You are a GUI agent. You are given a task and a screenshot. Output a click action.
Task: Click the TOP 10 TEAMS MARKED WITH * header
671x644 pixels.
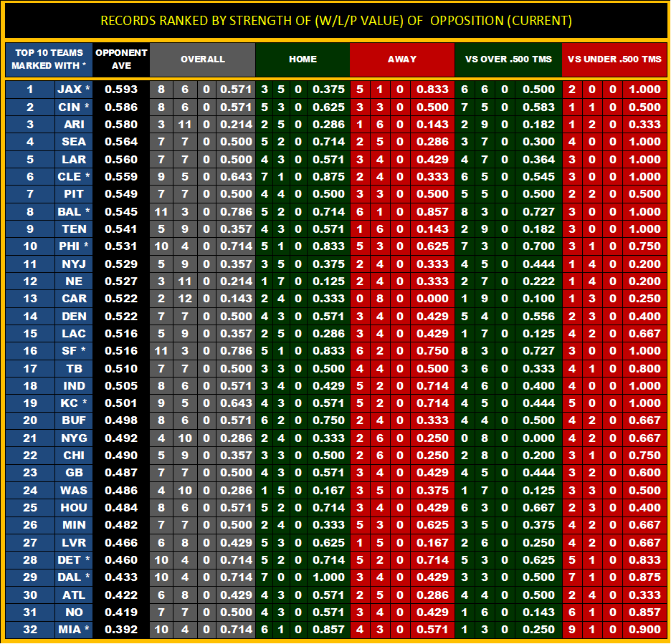48,59
